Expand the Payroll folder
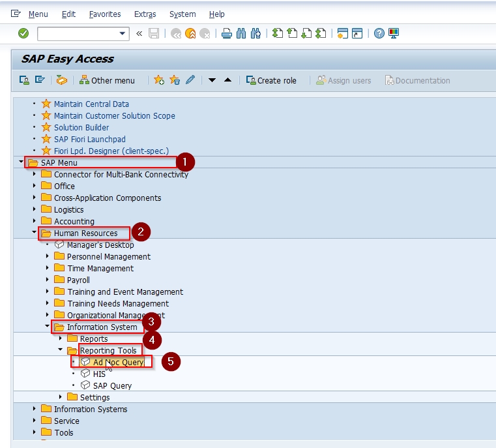Viewport: 496px width, 448px height. click(47, 279)
